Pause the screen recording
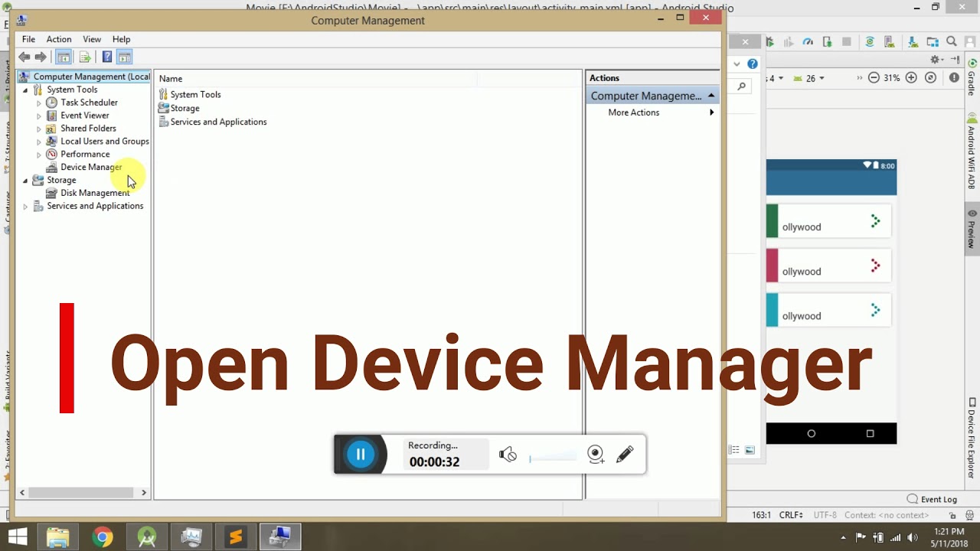This screenshot has width=980, height=551. tap(360, 455)
